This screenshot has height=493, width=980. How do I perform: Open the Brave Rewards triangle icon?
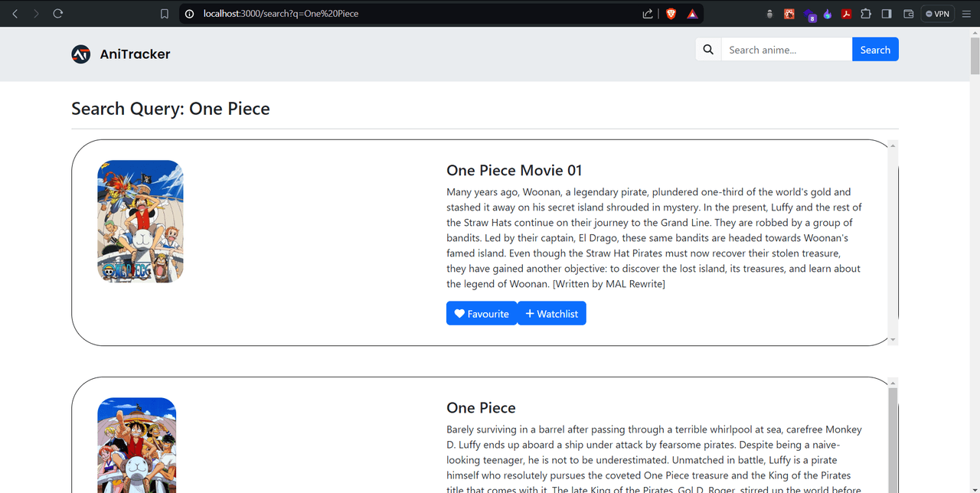[692, 14]
